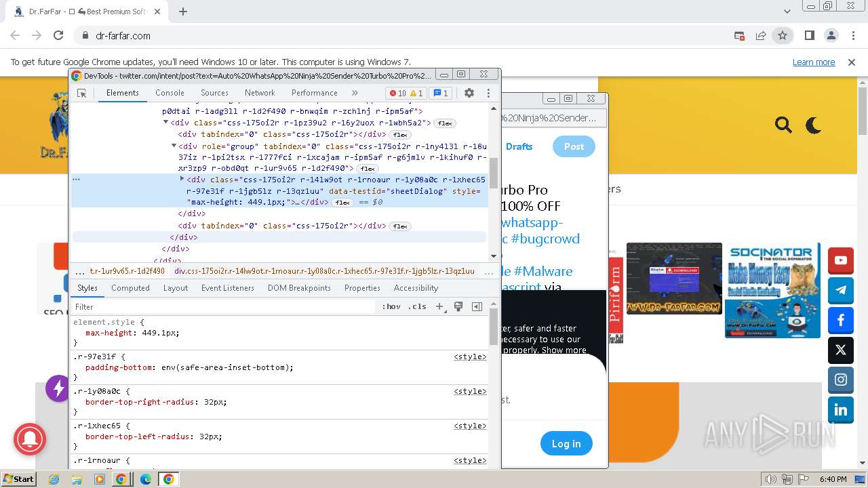868x488 pixels.
Task: Open the errors and warnings counter
Action: point(406,94)
